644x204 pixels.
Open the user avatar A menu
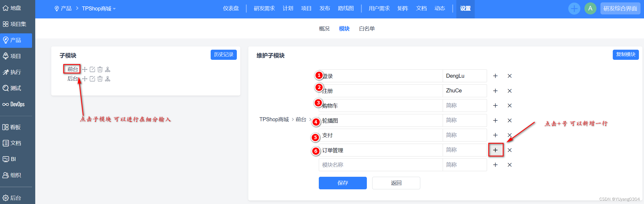click(x=590, y=9)
